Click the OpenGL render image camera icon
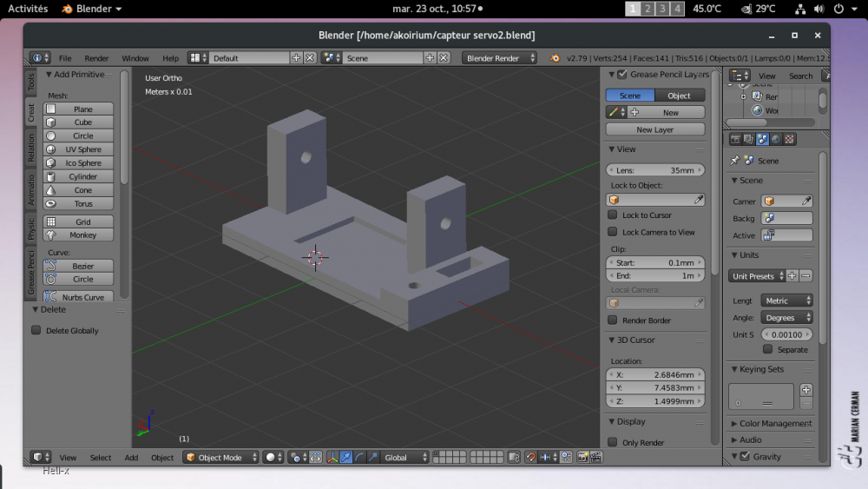The image size is (868, 489). [582, 458]
